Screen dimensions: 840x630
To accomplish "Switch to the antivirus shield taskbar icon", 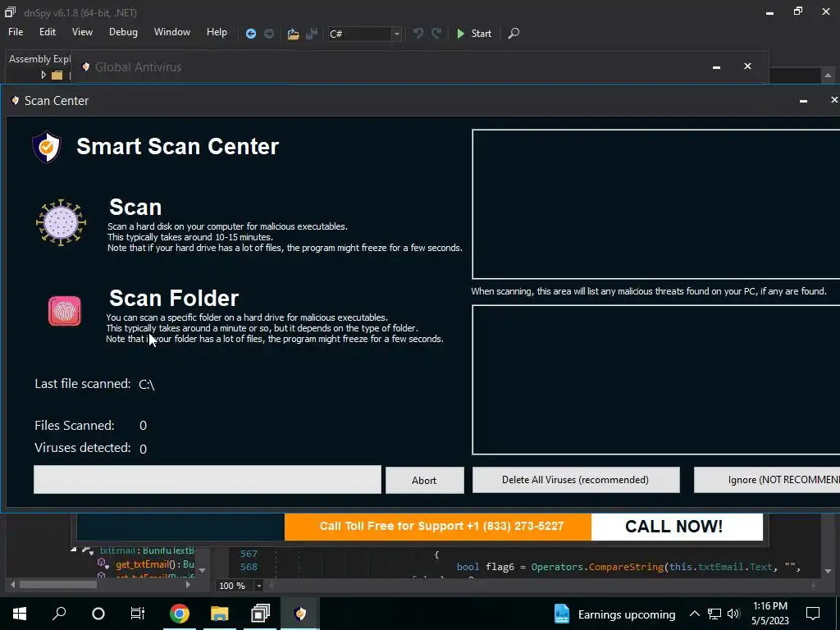I will point(300,614).
